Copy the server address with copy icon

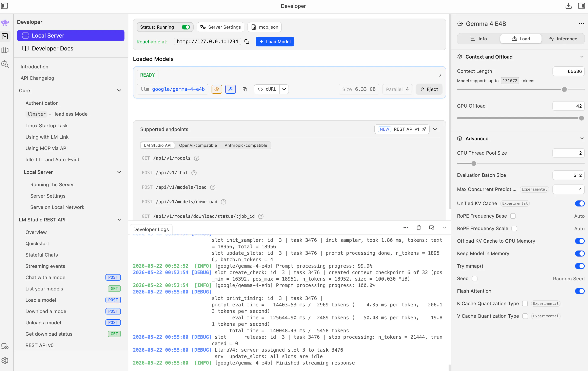pyautogui.click(x=247, y=42)
